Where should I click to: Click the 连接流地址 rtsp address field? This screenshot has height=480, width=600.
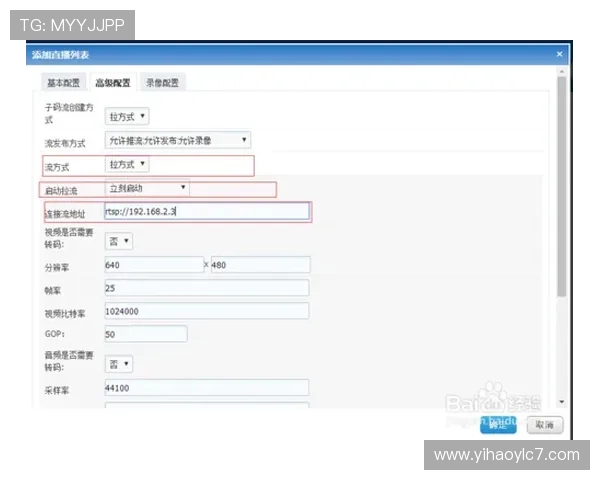tap(206, 212)
